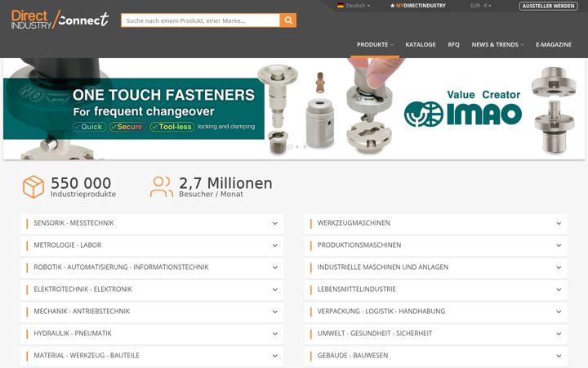Viewport: 588px width, 368px height.
Task: Expand Produktionsmaschinen chevron
Action: 559,245
